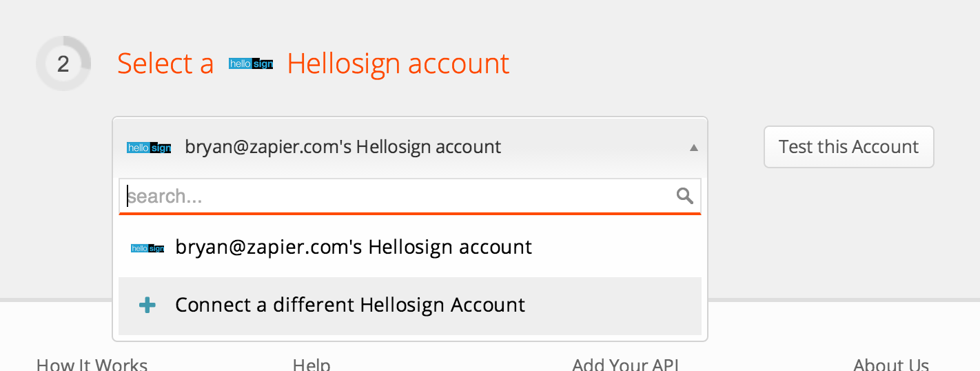Click the orange 'Hellosign account' heading text
Image resolution: width=980 pixels, height=371 pixels.
point(398,63)
